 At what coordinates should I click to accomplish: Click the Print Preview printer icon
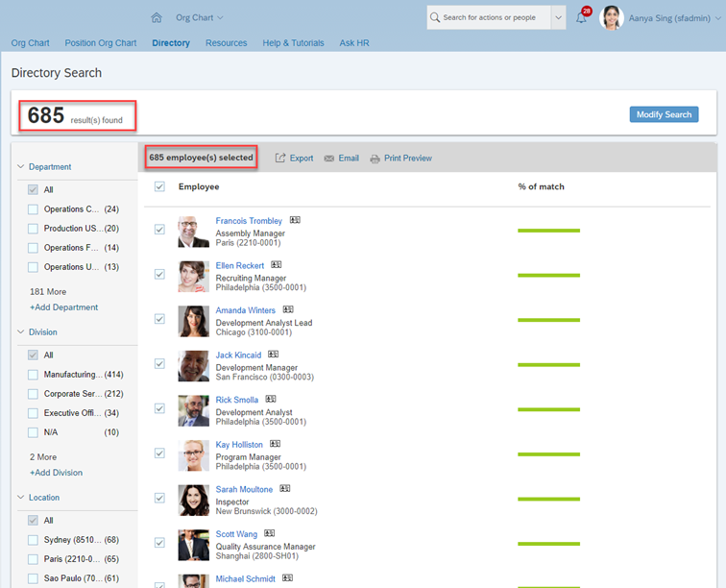pos(375,159)
